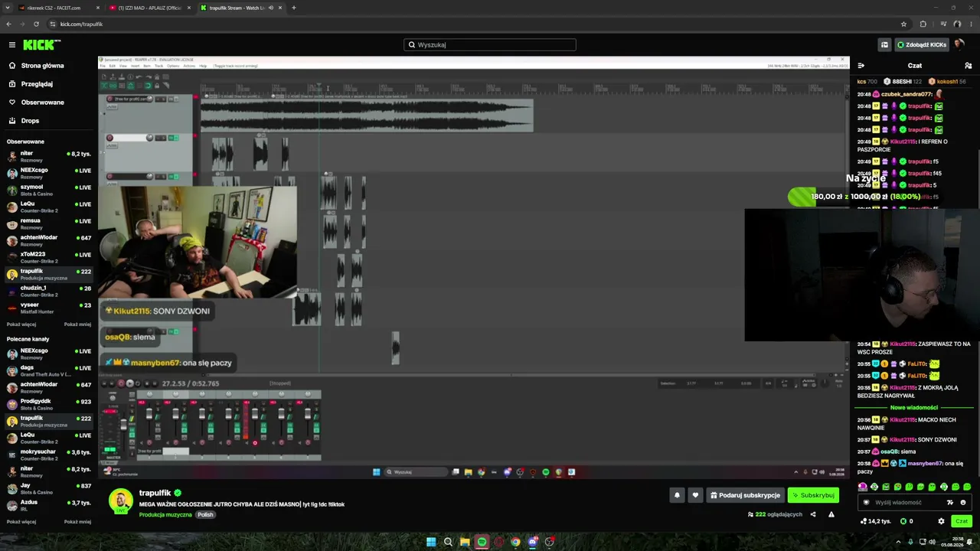
Task: View site information icon in address bar
Action: click(x=52, y=24)
